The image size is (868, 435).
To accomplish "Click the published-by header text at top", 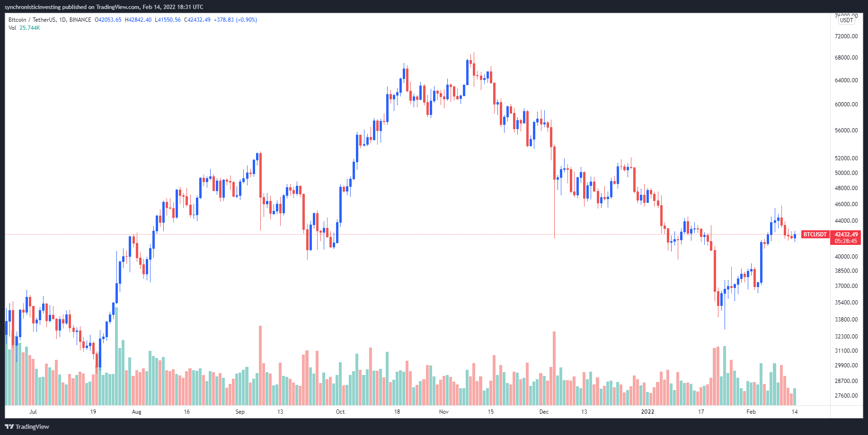I will point(104,7).
